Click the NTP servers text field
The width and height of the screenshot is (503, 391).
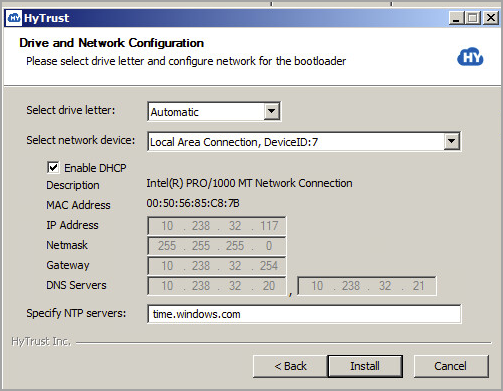point(304,314)
